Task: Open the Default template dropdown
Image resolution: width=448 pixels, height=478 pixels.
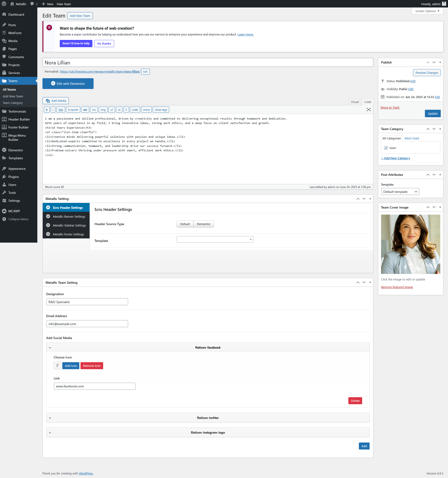Action: coord(400,192)
